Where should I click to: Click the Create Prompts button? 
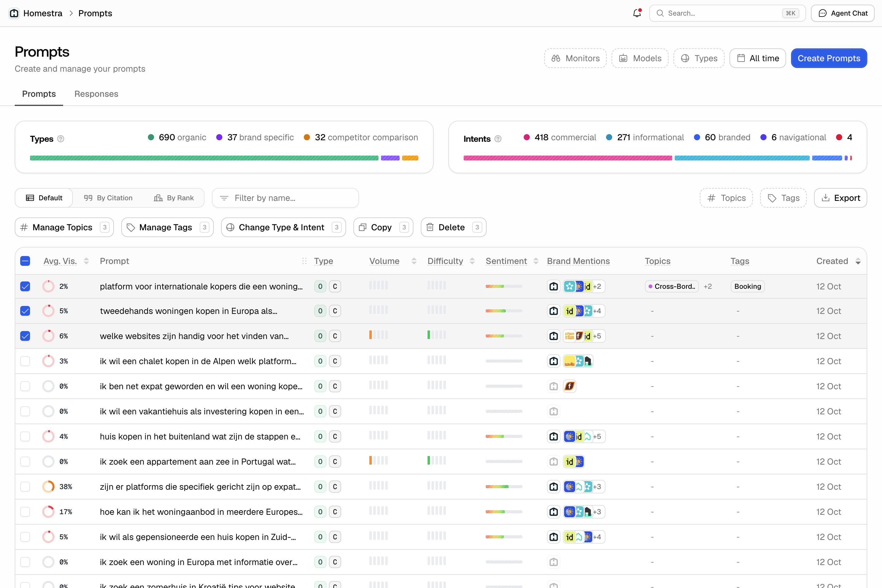(829, 58)
